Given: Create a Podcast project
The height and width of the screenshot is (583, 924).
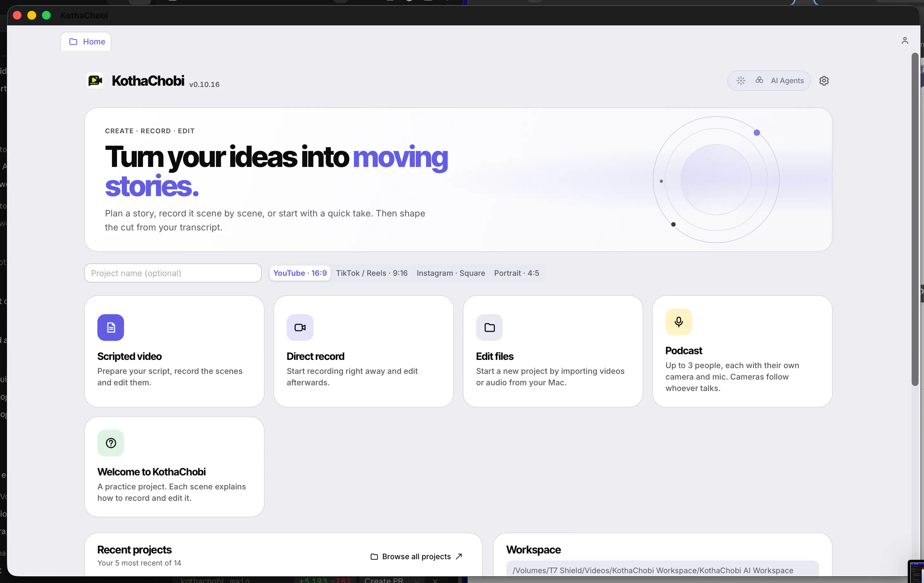Looking at the screenshot, I should coord(742,351).
